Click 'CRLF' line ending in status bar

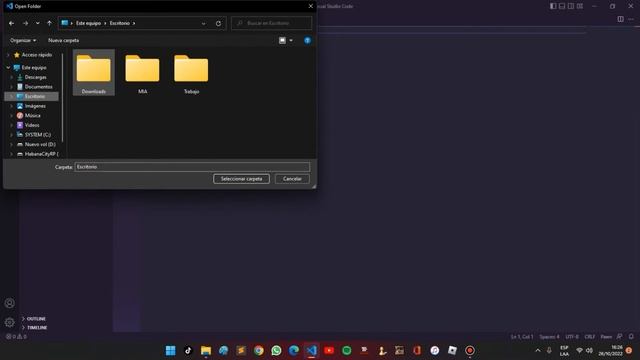(590, 337)
